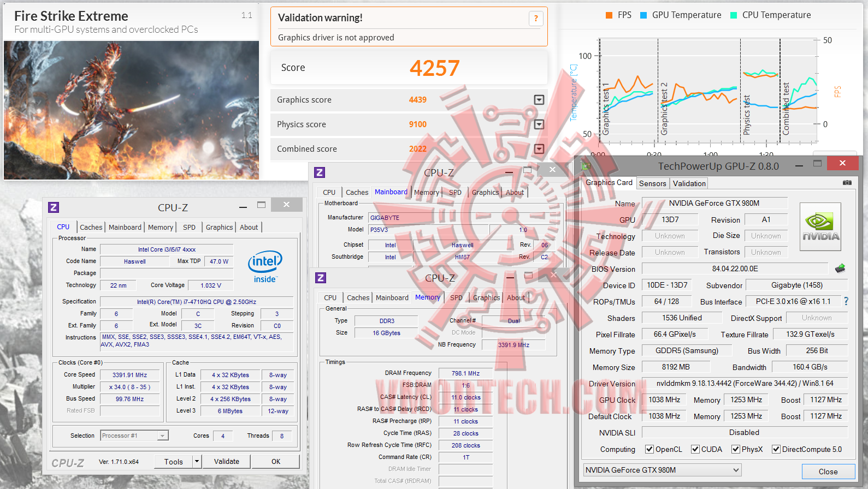
Task: Switch to the Sensors tab in GPU-Z
Action: click(x=653, y=184)
